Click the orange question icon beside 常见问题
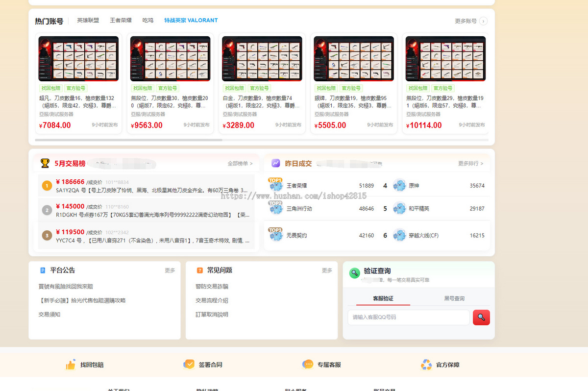Screen dimensions: 588x391 click(200, 270)
